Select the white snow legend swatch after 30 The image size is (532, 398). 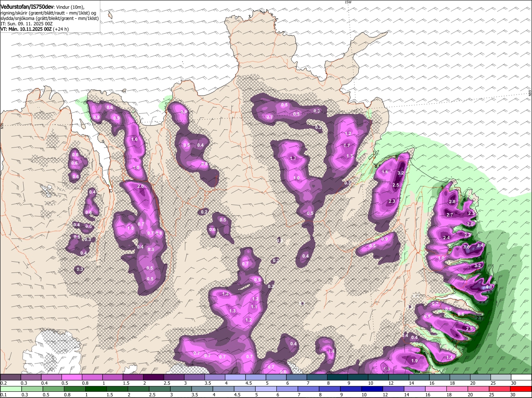[522, 377]
